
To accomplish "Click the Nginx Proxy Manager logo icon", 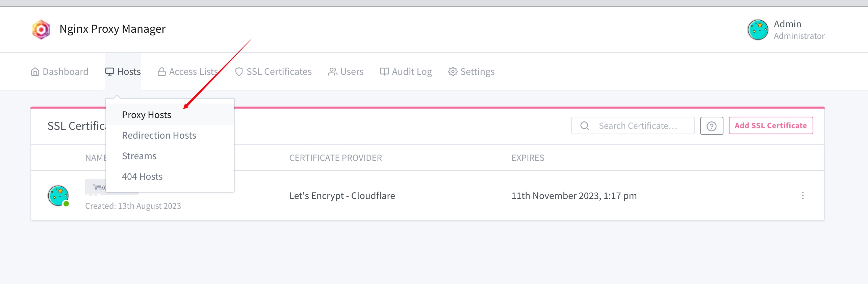I will (x=41, y=29).
